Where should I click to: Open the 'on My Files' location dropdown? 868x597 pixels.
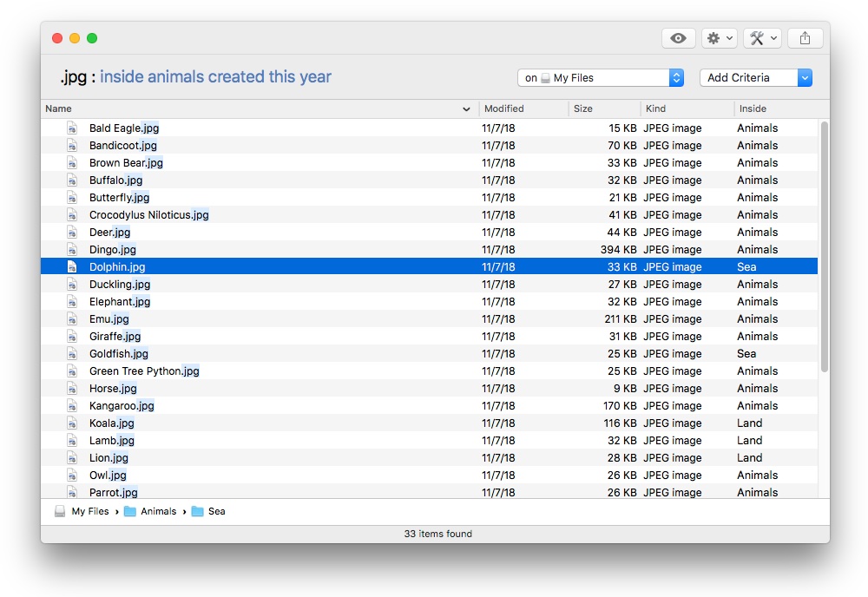click(x=601, y=78)
